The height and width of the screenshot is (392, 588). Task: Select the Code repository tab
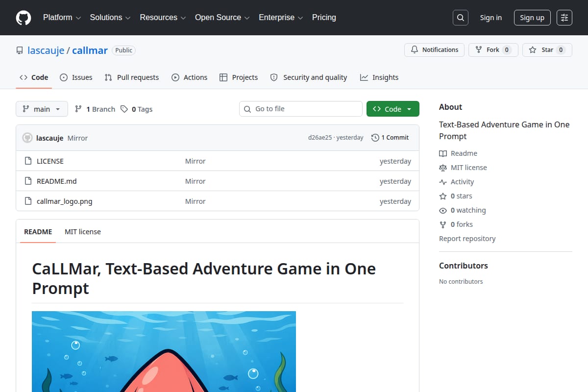point(34,77)
